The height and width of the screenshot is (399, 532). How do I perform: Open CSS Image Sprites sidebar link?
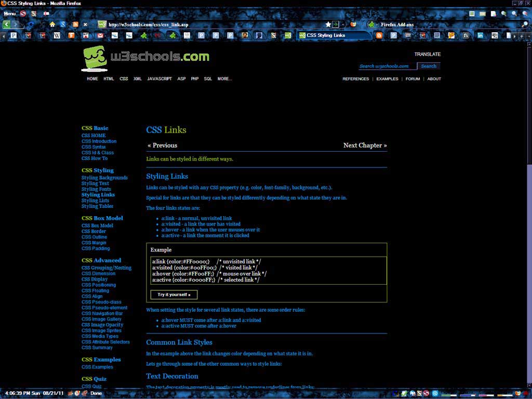pos(101,330)
